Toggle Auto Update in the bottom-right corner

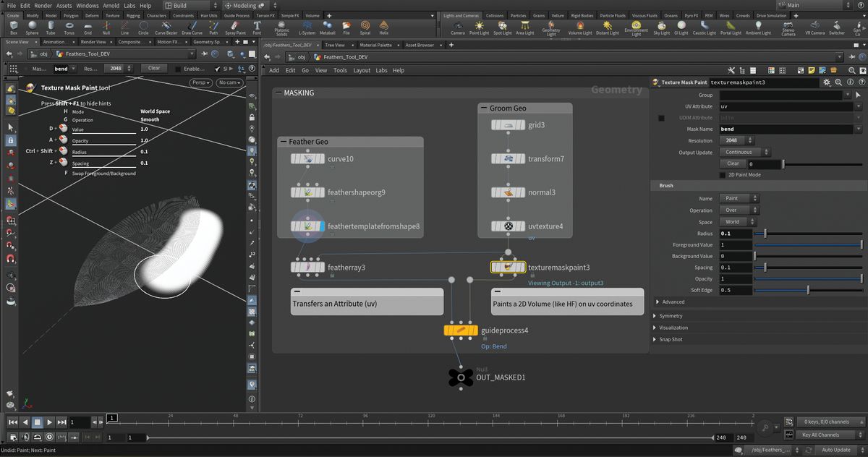point(835,449)
